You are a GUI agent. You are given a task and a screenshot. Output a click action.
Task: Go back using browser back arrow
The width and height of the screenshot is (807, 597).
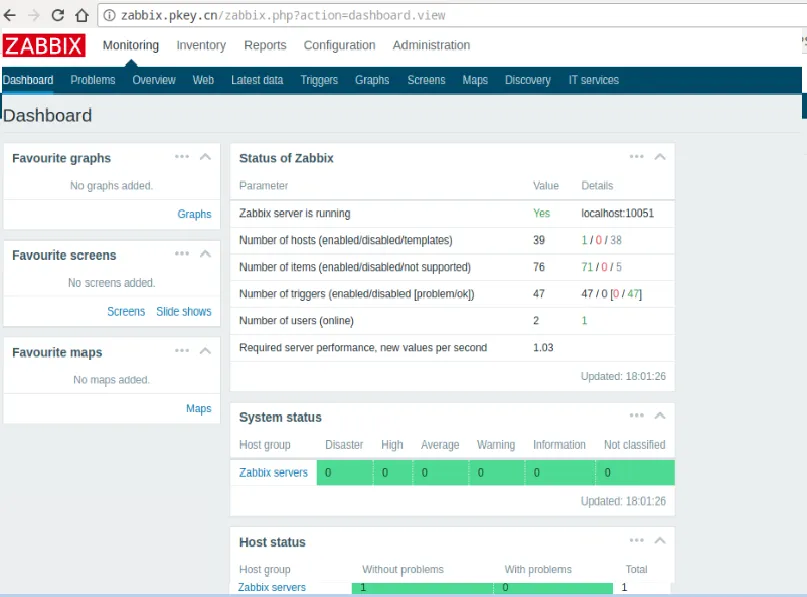point(10,15)
